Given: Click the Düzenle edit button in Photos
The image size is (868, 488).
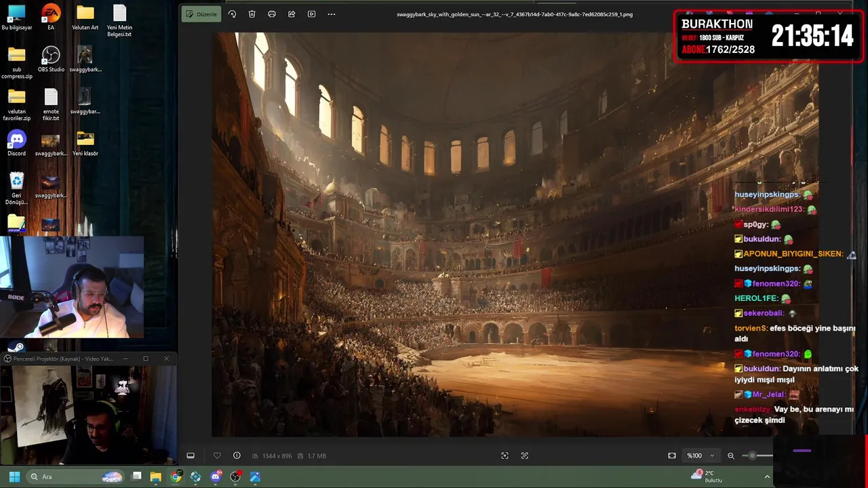Looking at the screenshot, I should coord(201,14).
